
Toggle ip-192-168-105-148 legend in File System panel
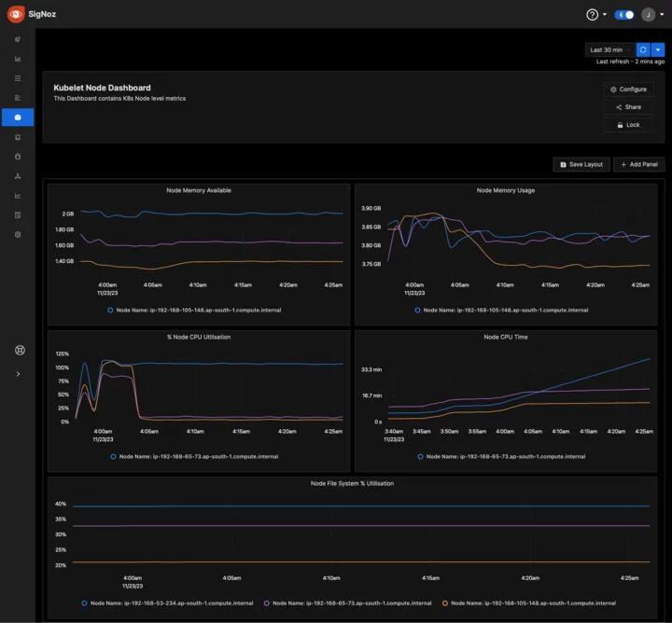tap(529, 602)
